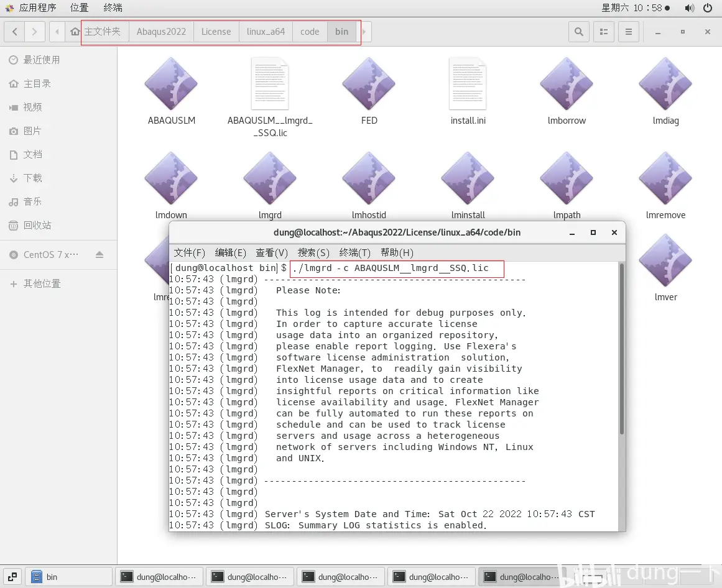The image size is (722, 588).
Task: Select the lmpath executable icon
Action: 567,178
